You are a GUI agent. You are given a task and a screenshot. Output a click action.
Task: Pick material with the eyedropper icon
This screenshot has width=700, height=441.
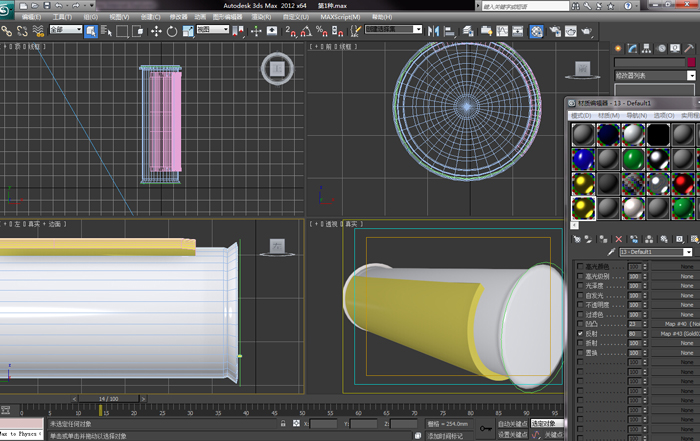[611, 253]
